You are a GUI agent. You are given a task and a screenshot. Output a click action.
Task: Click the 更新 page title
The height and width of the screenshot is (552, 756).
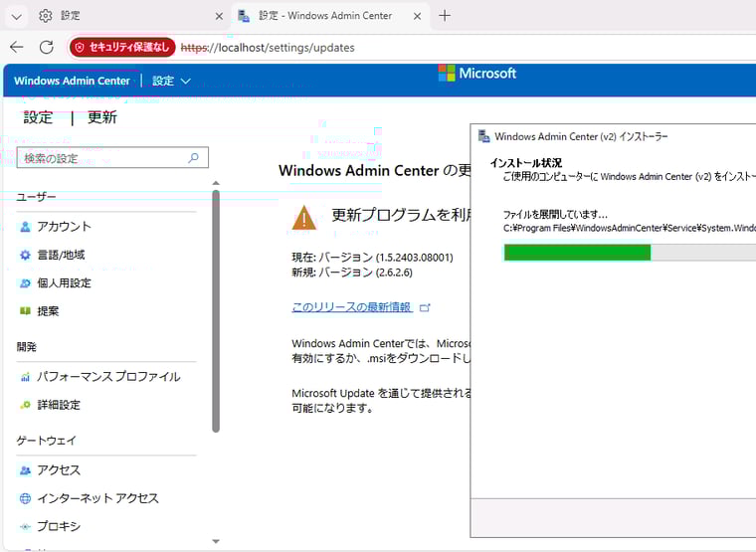(102, 117)
